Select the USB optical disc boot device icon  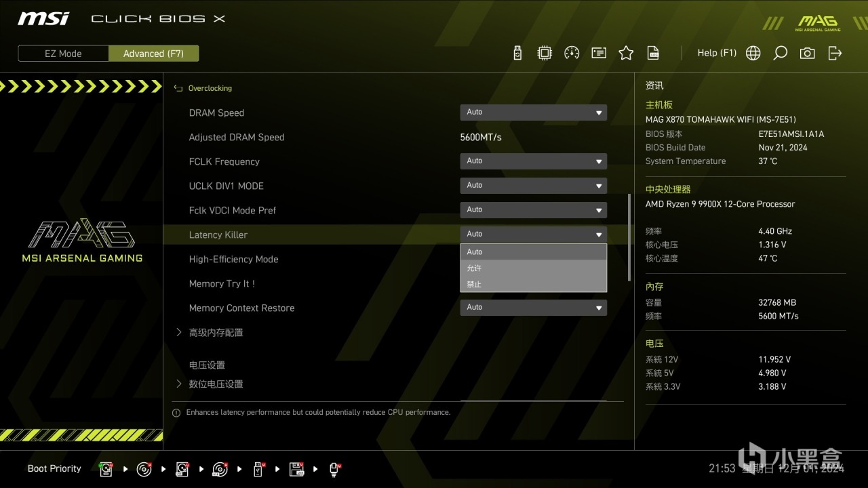tap(220, 468)
